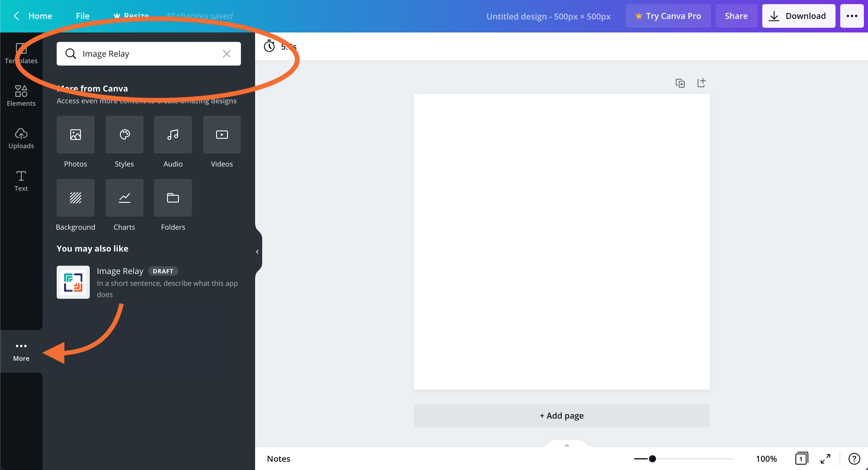Select the Image Relay app thumbnail
This screenshot has height=470, width=868.
coord(73,282)
